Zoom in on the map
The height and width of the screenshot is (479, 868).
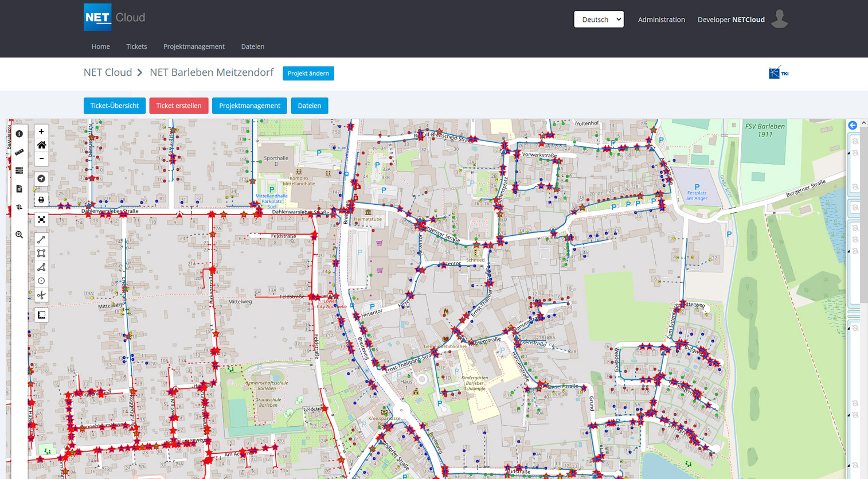coord(41,132)
